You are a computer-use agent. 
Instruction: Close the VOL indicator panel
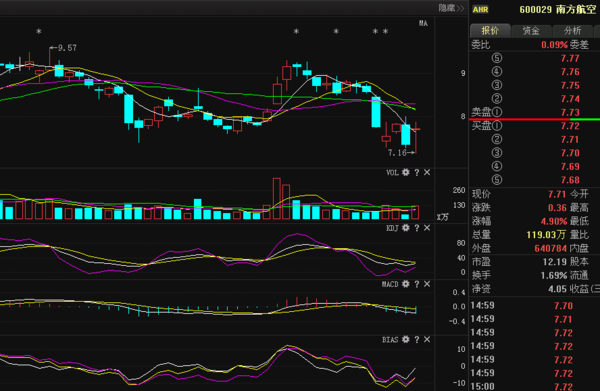pos(427,173)
